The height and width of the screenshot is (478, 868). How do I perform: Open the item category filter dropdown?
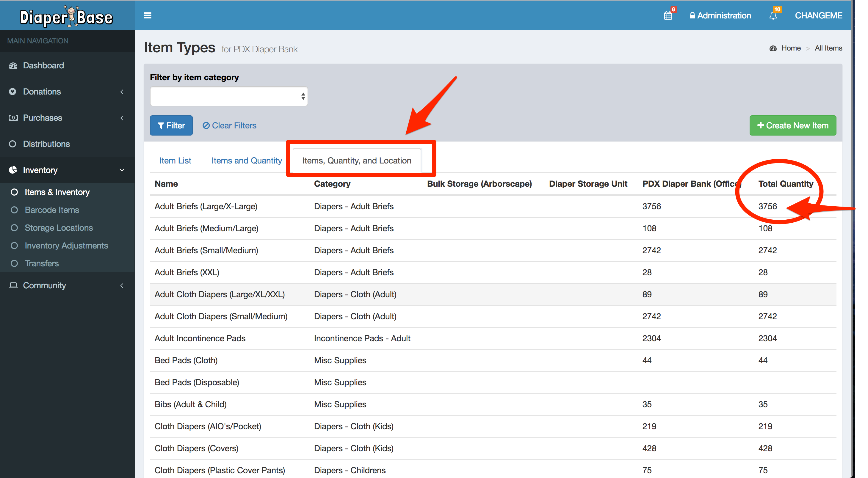[228, 97]
